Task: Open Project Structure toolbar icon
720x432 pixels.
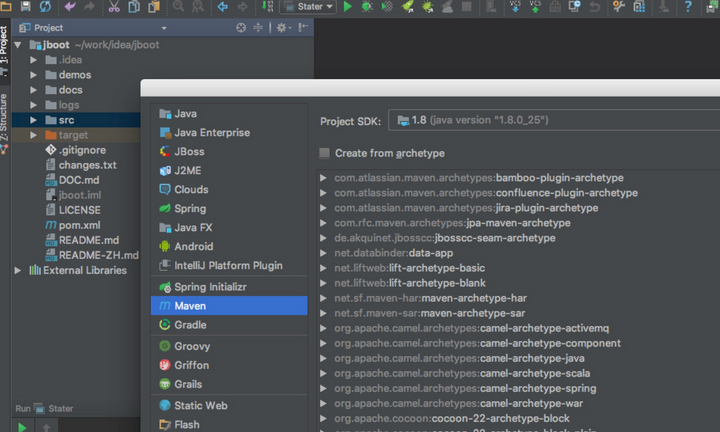Action: (639, 6)
